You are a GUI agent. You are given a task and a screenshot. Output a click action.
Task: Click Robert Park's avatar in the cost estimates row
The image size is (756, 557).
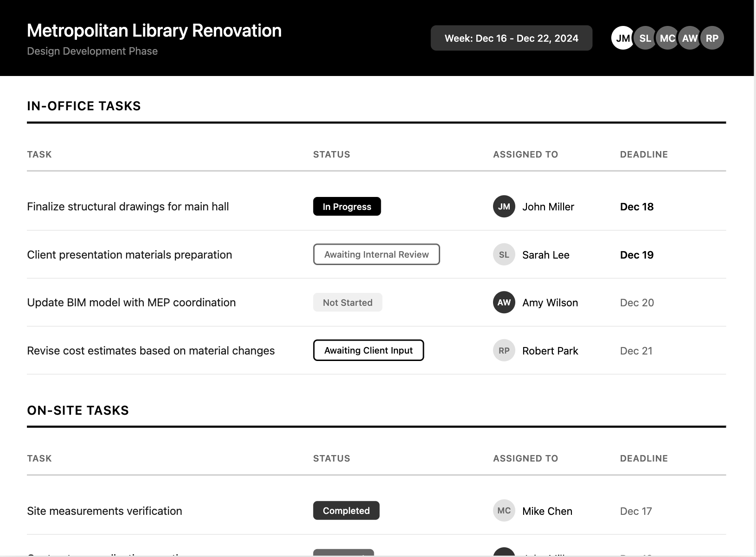coord(503,350)
